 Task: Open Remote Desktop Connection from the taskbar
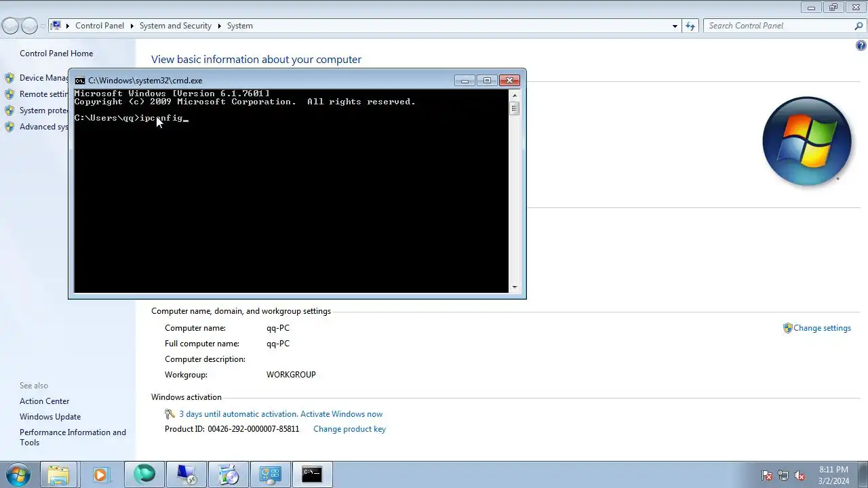(186, 474)
